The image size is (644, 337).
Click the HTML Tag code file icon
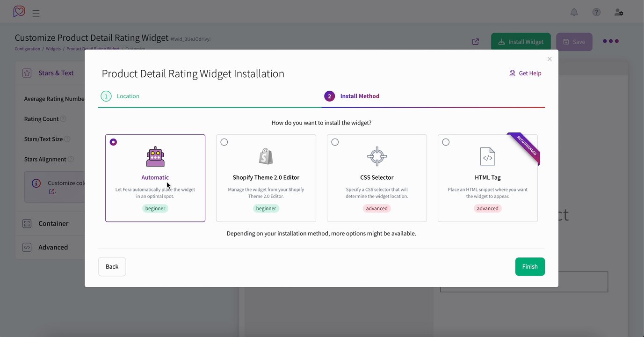tap(488, 156)
